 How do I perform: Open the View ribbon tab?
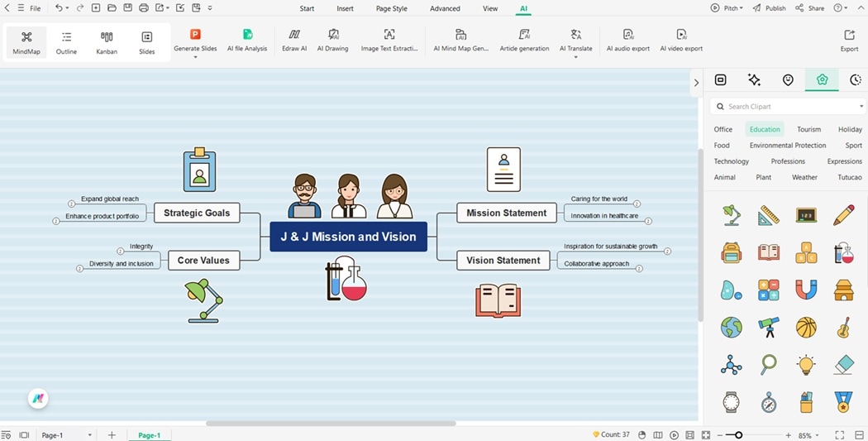(x=490, y=8)
